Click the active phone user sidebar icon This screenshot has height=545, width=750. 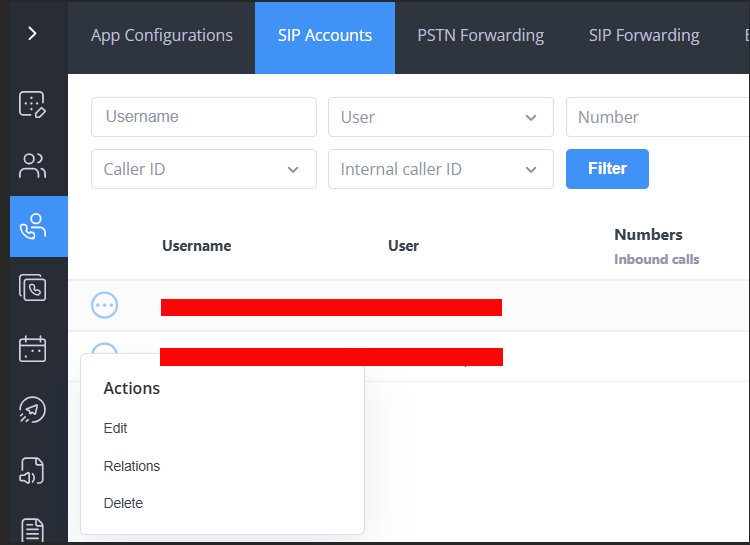pyautogui.click(x=33, y=227)
